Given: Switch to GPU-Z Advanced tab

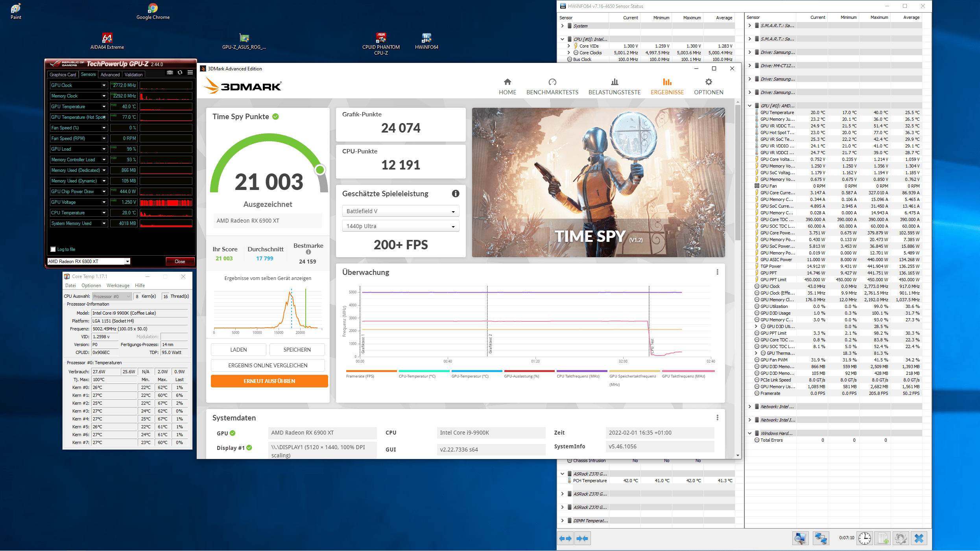Looking at the screenshot, I should [x=110, y=75].
